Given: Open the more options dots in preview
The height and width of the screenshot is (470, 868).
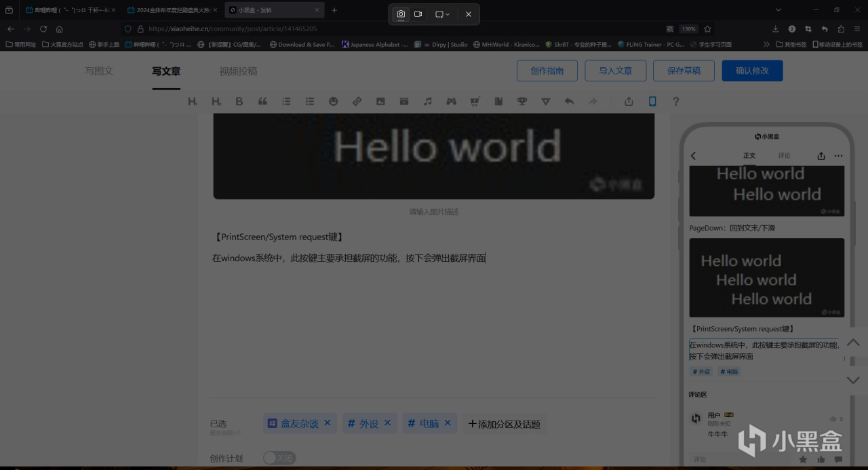Looking at the screenshot, I should pyautogui.click(x=839, y=156).
